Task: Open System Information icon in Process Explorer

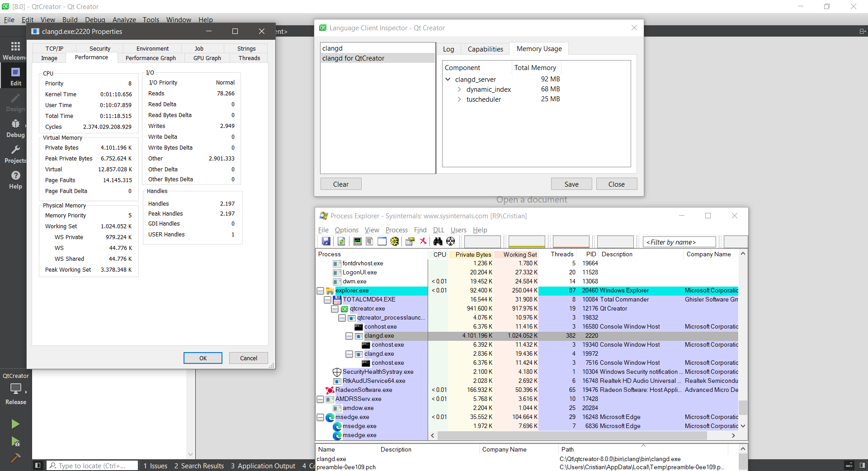Action: pyautogui.click(x=357, y=241)
